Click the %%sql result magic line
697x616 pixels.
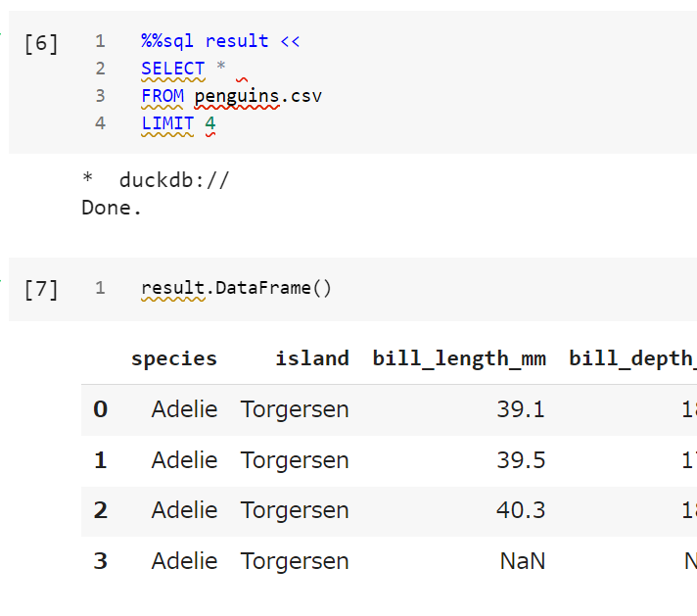click(220, 41)
